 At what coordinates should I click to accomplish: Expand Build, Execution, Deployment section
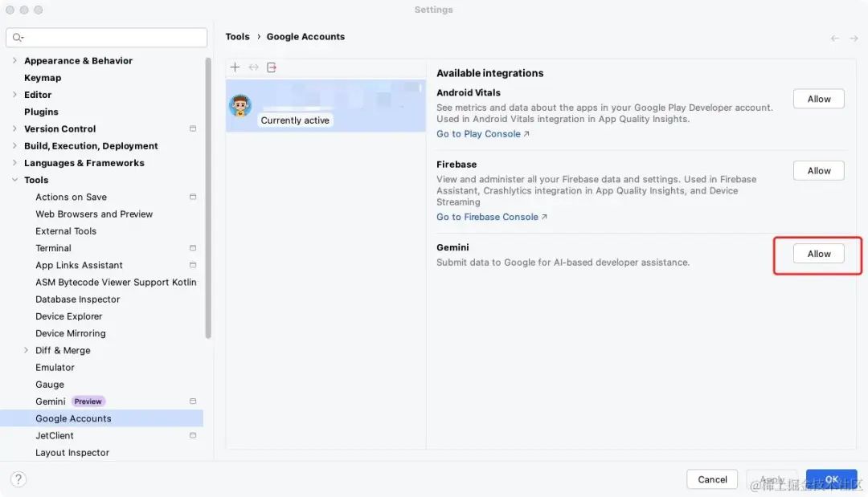14,145
